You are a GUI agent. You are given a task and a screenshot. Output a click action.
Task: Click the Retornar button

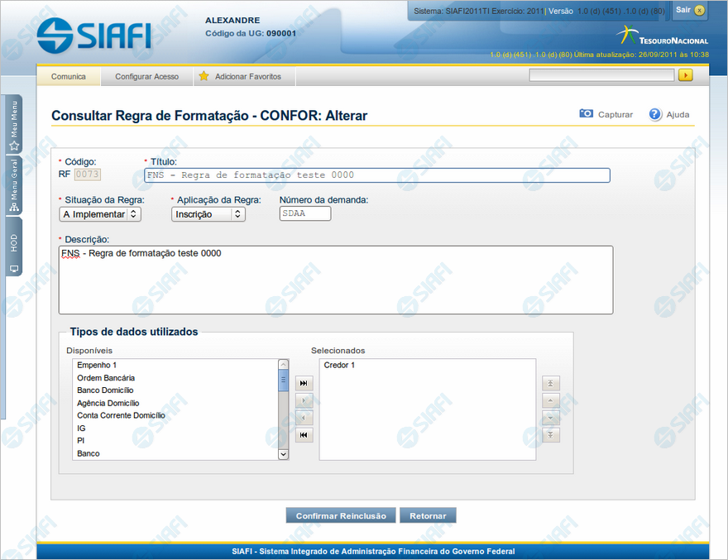(x=428, y=515)
